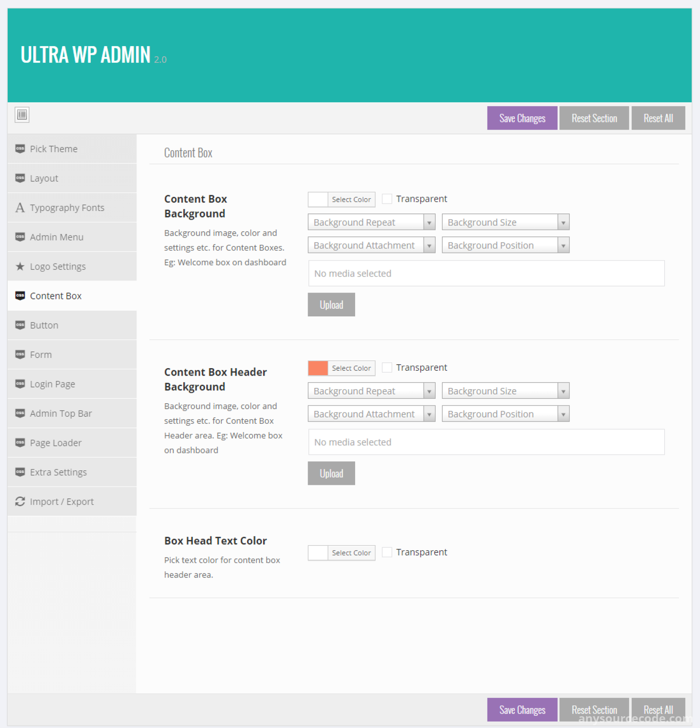Click the white swatch for Content Box Background
The width and height of the screenshot is (700, 728).
click(x=318, y=199)
